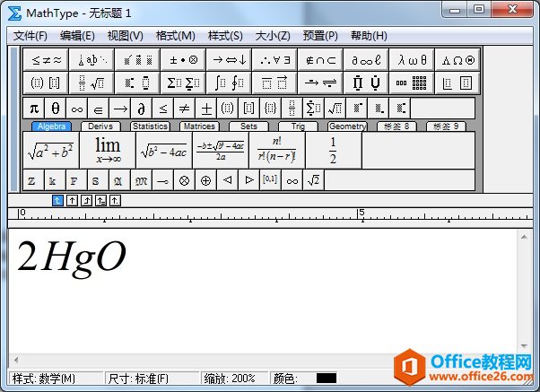The width and height of the screenshot is (540, 392).
Task: Open the relational symbols palette (≤≠≈)
Action: tap(46, 60)
